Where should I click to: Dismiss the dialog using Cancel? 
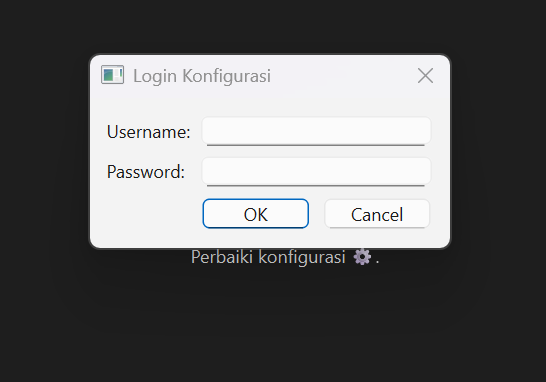(377, 214)
